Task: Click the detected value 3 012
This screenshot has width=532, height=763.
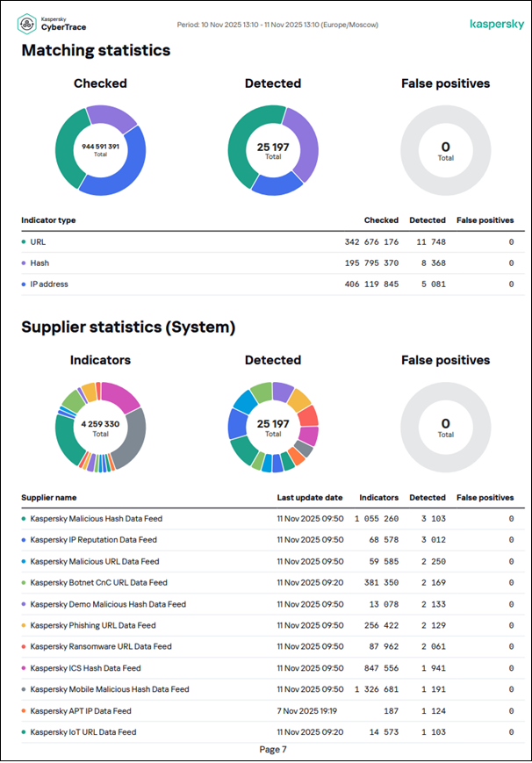Action: [433, 540]
